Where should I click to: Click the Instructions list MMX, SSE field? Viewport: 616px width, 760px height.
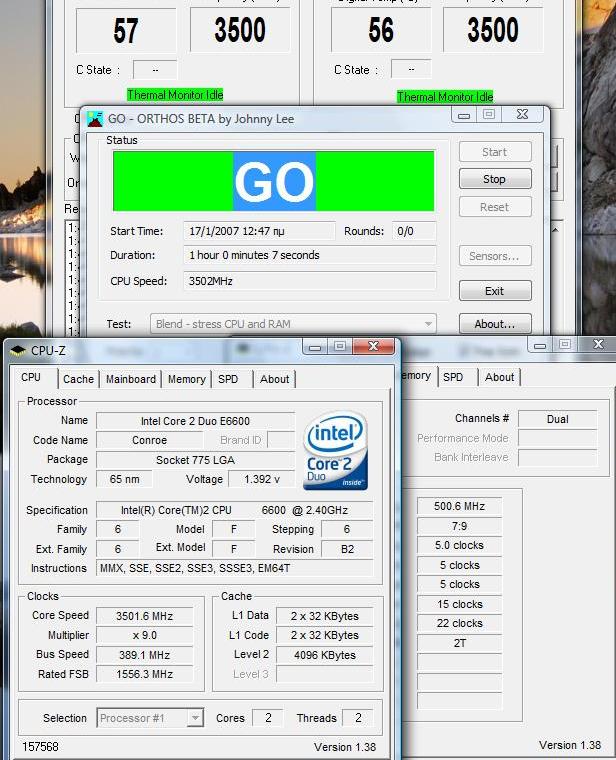tap(235, 568)
